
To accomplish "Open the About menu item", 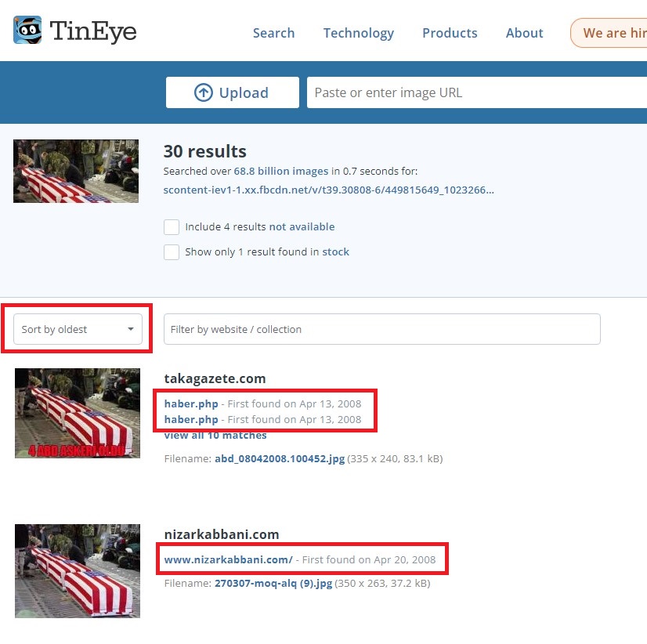I will coord(525,33).
